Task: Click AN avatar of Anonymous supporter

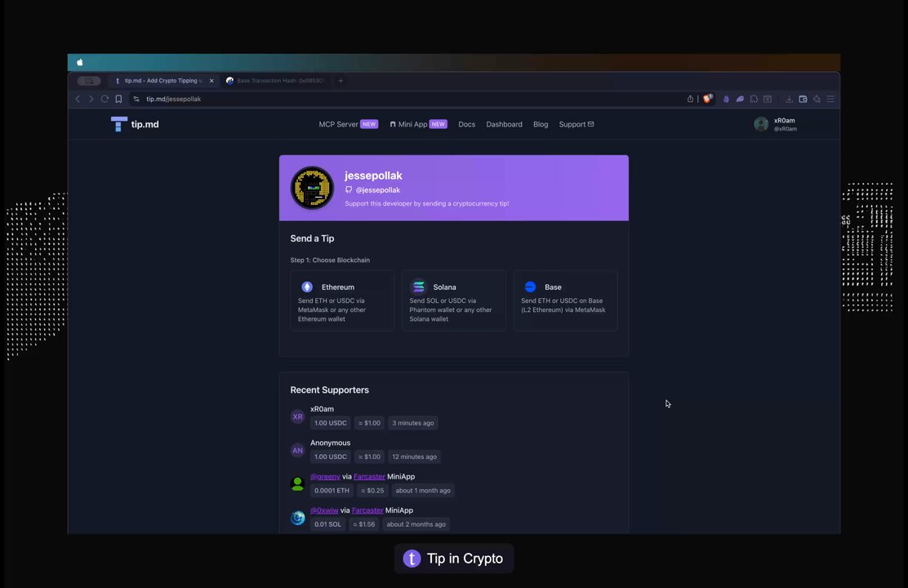Action: pyautogui.click(x=298, y=450)
